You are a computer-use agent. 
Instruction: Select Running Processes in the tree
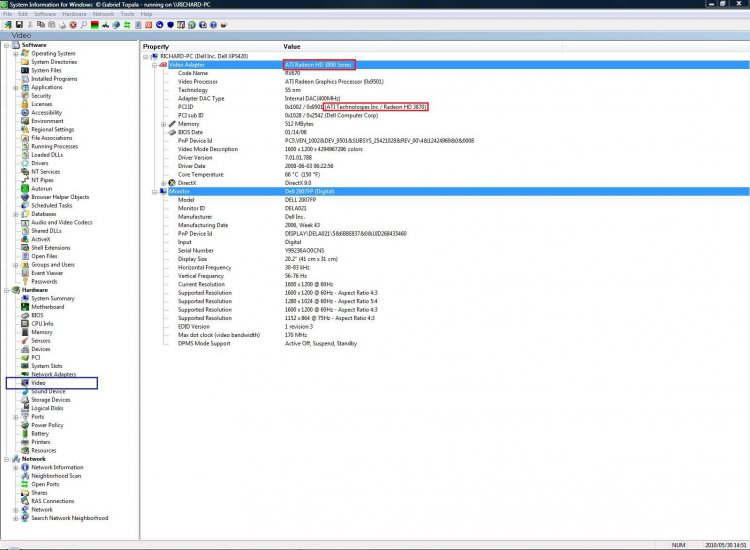pos(55,146)
